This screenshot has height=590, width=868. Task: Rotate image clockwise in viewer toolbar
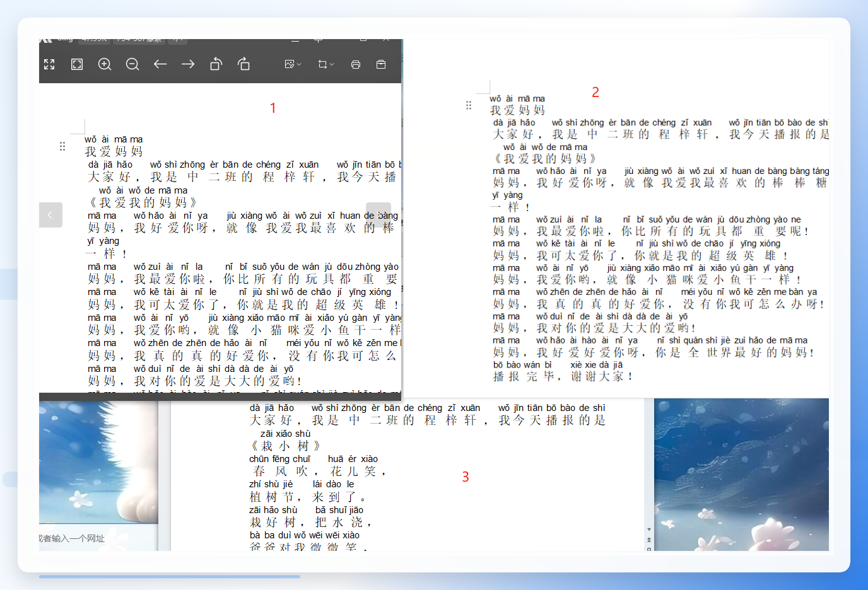pos(243,64)
